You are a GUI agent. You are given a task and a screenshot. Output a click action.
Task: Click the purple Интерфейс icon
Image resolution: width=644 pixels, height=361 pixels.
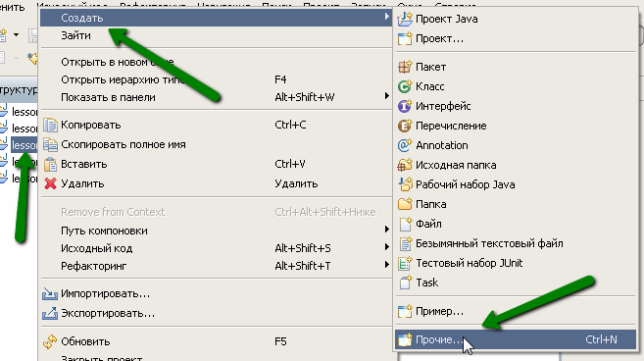[405, 106]
